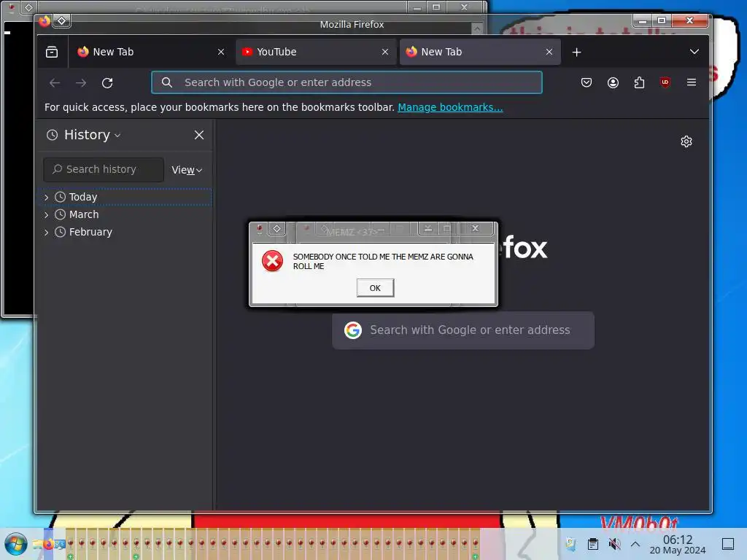Screen dimensions: 747x560
Task: Expand the February history folder
Action: (46, 233)
